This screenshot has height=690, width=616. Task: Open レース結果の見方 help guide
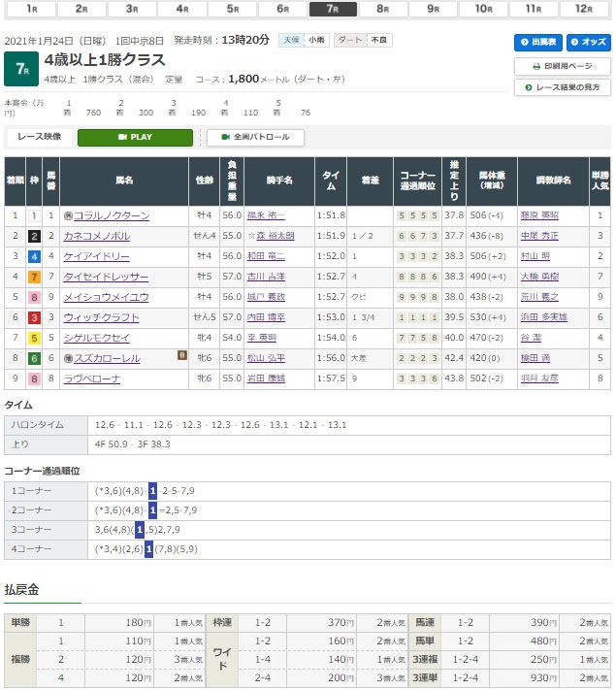562,87
